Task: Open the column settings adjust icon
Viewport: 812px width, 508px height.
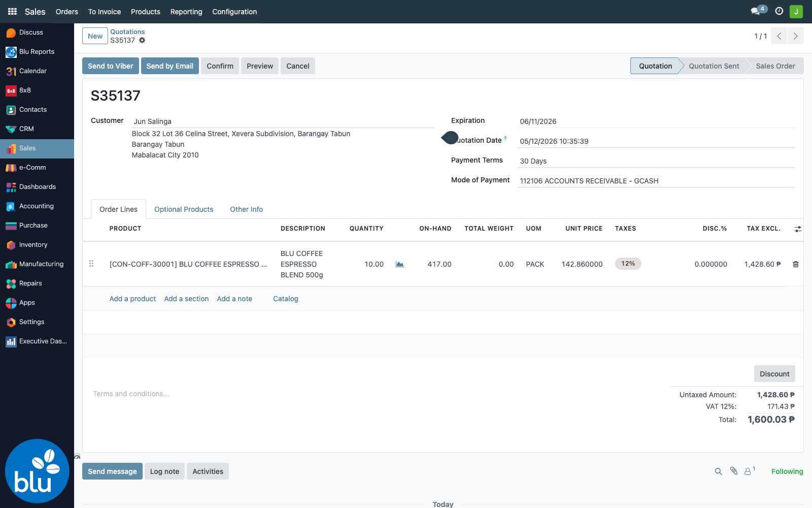Action: pos(798,229)
